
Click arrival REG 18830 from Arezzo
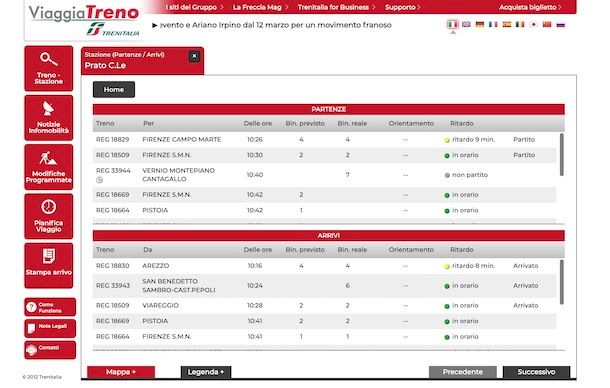[324, 266]
